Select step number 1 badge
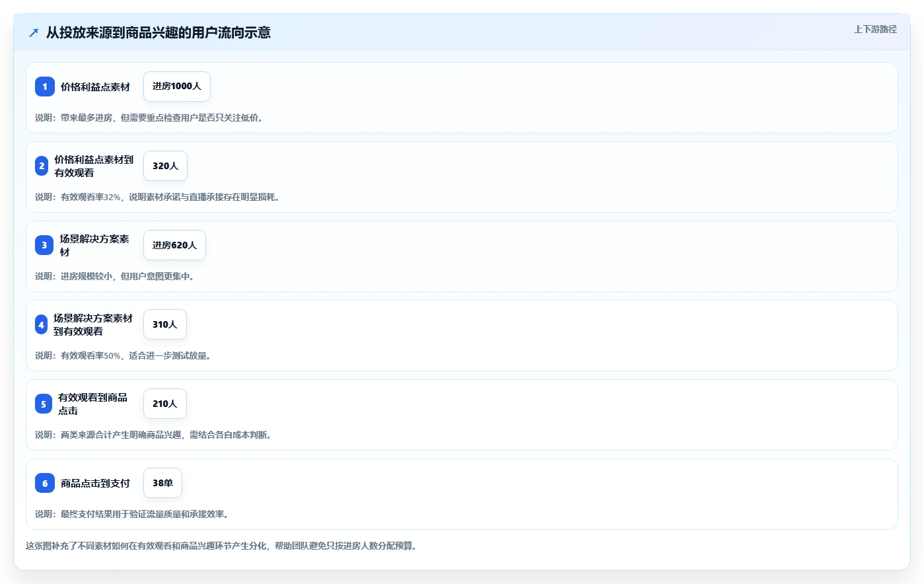Screen dimensions: 924x584 45,87
